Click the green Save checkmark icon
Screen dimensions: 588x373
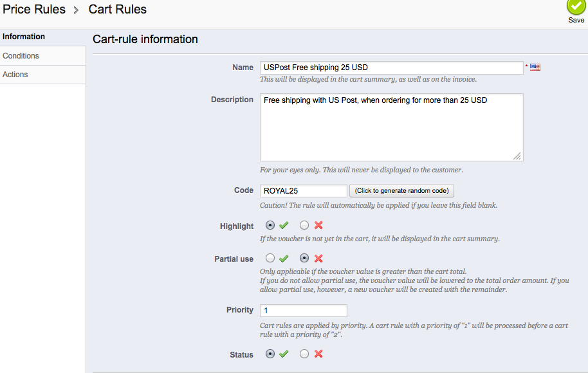point(576,6)
